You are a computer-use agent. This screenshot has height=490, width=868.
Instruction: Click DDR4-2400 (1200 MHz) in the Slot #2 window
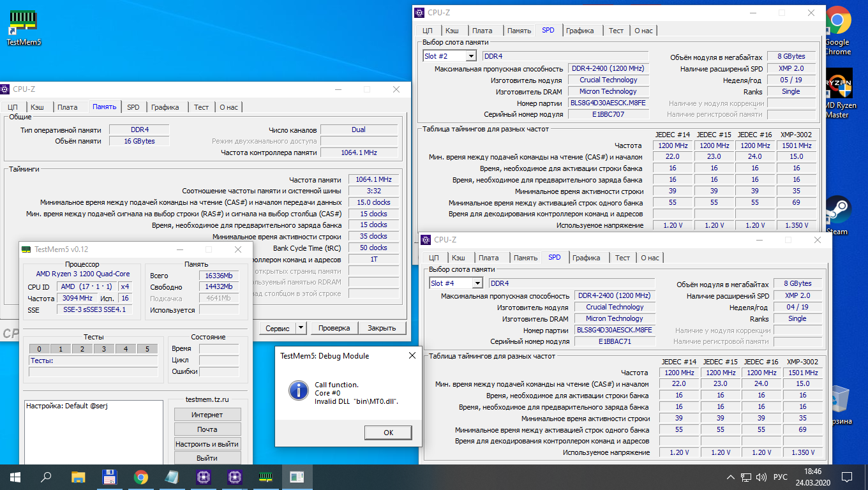coord(608,68)
